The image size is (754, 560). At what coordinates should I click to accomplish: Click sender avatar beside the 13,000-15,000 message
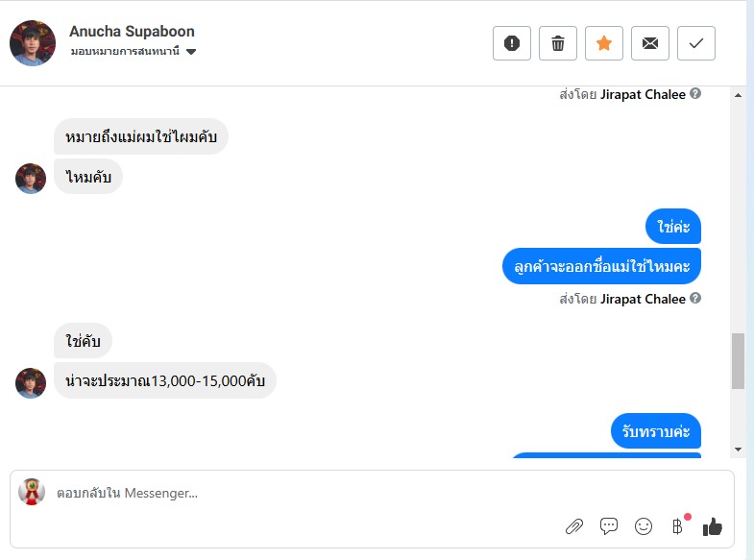pos(31,382)
